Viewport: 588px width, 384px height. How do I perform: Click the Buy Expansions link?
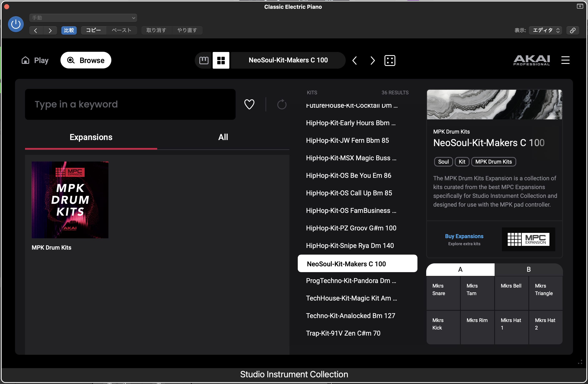464,236
